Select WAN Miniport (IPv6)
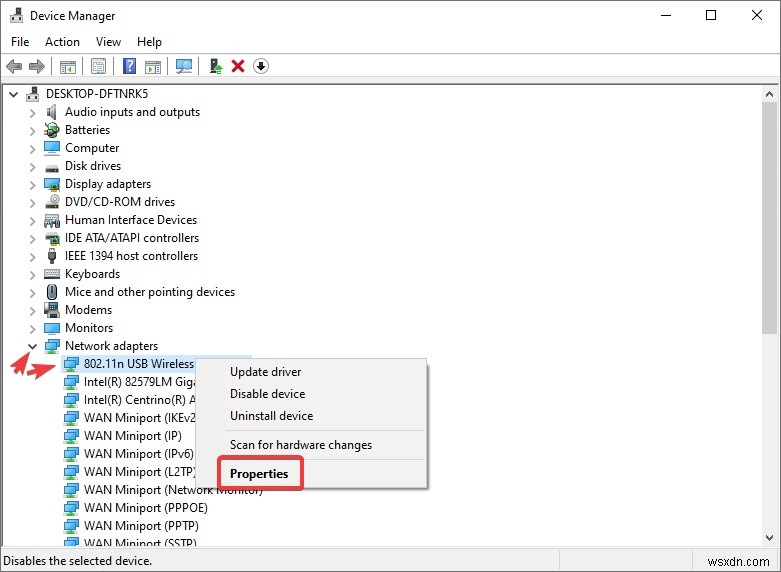The width and height of the screenshot is (781, 572). pyautogui.click(x=138, y=454)
